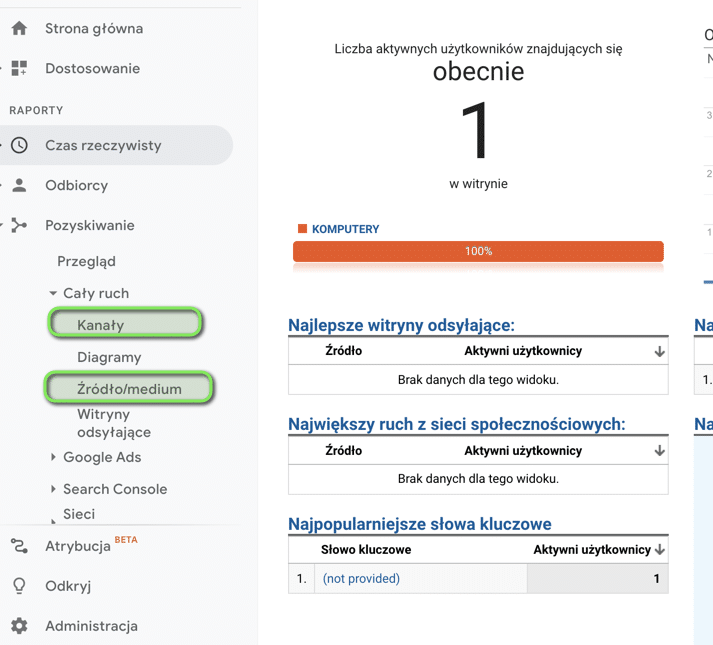
Task: Click the Administracja gear icon
Action: pyautogui.click(x=19, y=626)
